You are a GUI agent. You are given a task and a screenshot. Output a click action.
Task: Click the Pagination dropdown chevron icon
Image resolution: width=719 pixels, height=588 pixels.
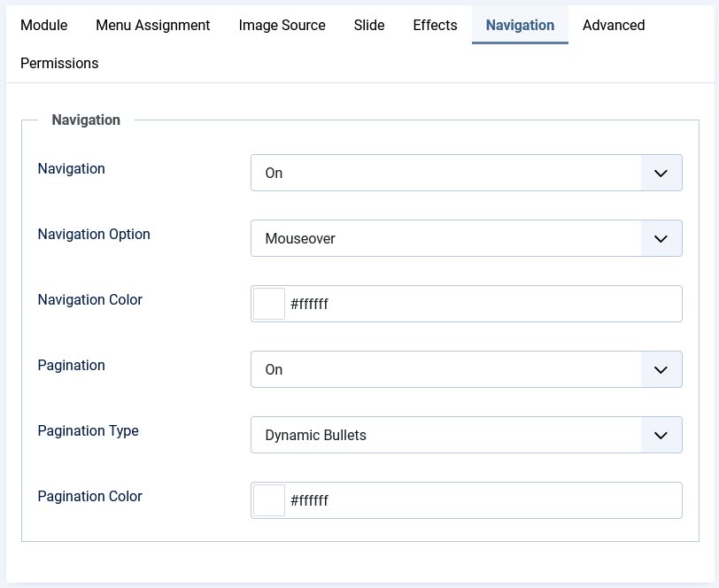pyautogui.click(x=661, y=369)
